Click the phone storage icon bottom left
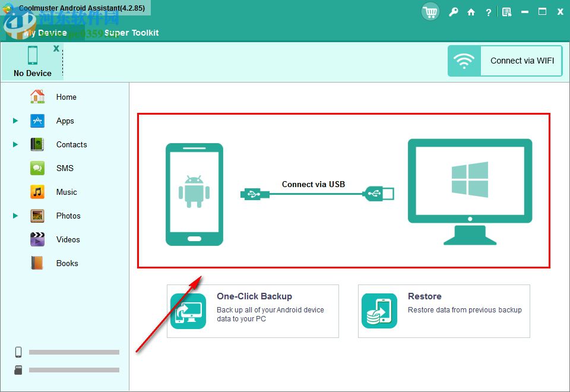 pyautogui.click(x=18, y=352)
